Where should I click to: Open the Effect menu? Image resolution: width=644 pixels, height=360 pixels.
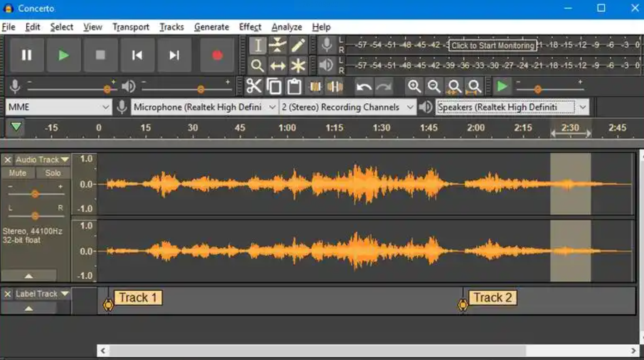[250, 27]
